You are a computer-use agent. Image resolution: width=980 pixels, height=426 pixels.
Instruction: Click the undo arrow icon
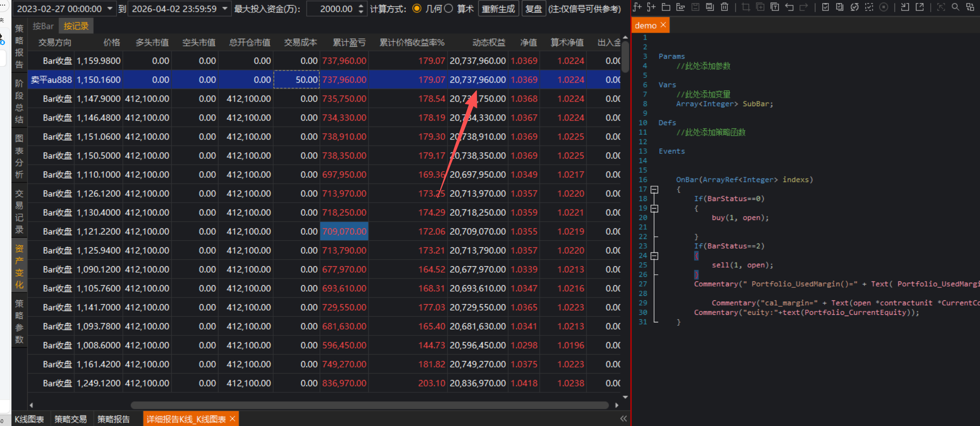click(789, 7)
